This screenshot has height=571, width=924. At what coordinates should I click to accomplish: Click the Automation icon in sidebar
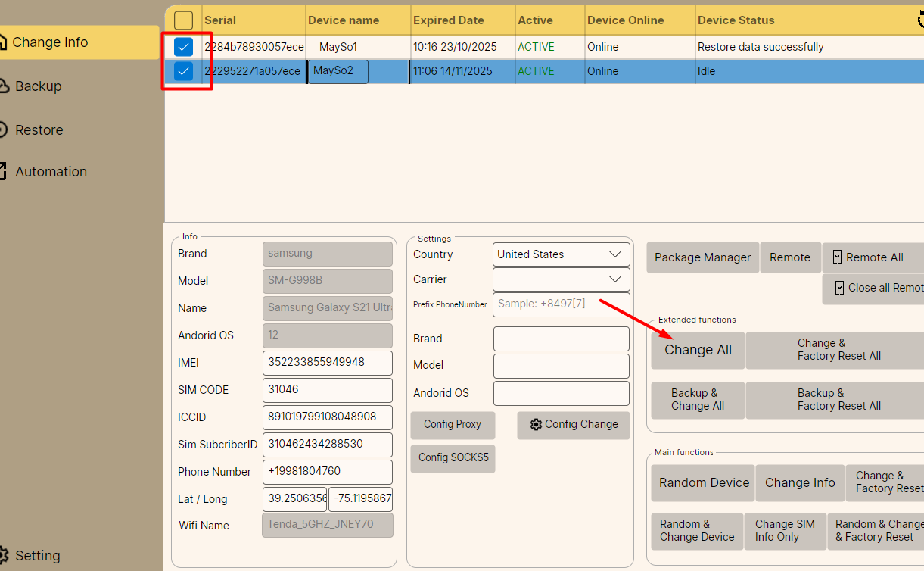(x=4, y=171)
